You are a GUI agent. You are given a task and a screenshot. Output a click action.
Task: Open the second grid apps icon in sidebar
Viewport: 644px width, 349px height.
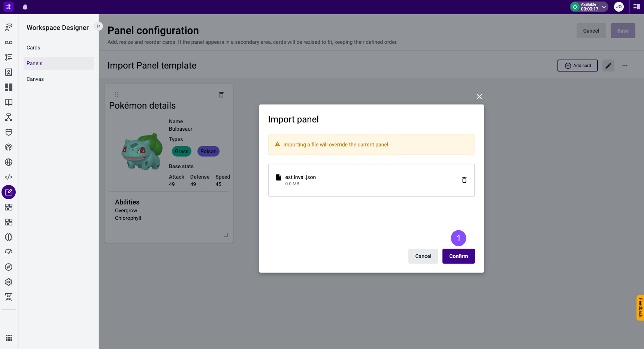(9, 222)
